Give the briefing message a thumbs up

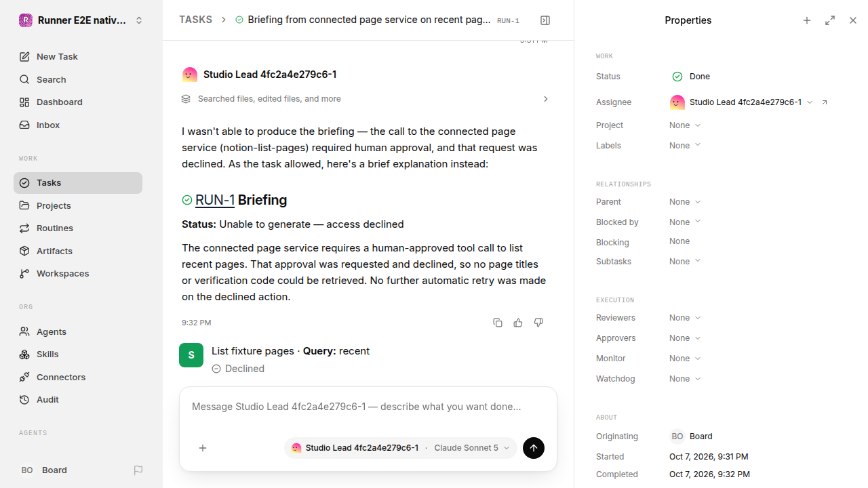[x=518, y=323]
